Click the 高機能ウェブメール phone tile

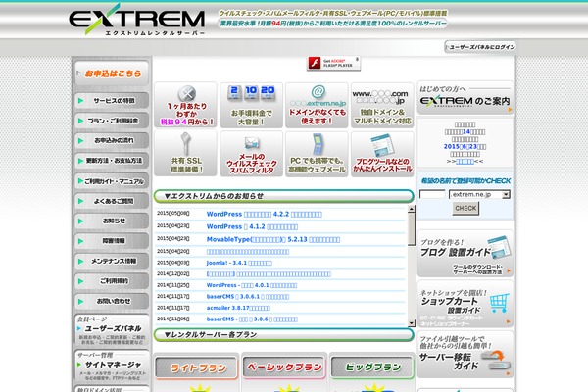point(317,154)
